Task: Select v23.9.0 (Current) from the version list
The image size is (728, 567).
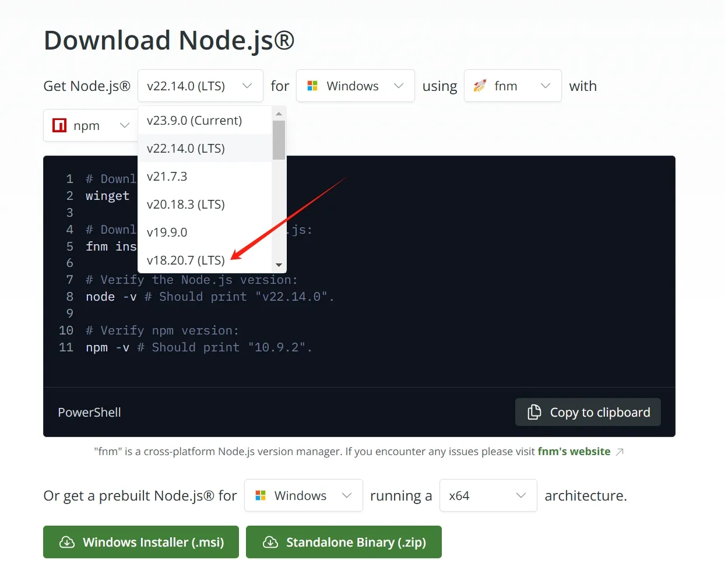Action: tap(205, 120)
